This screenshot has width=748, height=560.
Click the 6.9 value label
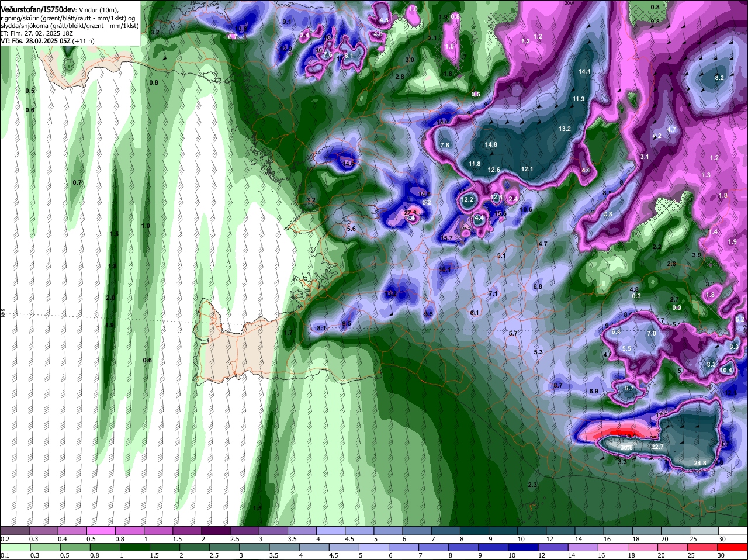pyautogui.click(x=594, y=391)
